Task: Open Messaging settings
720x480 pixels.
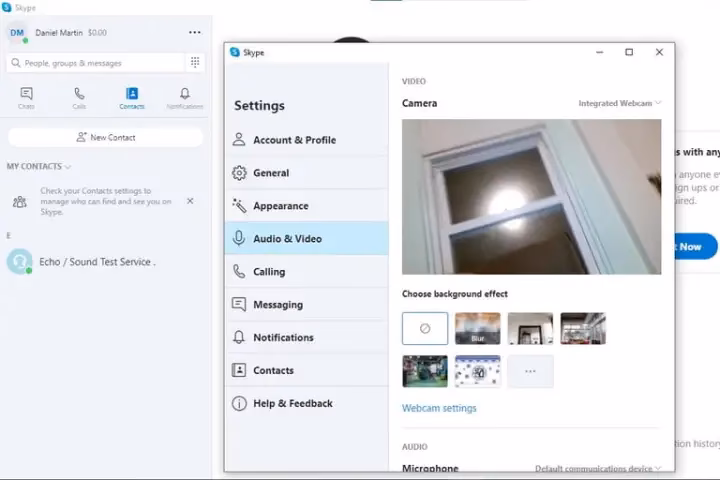Action: (307, 305)
